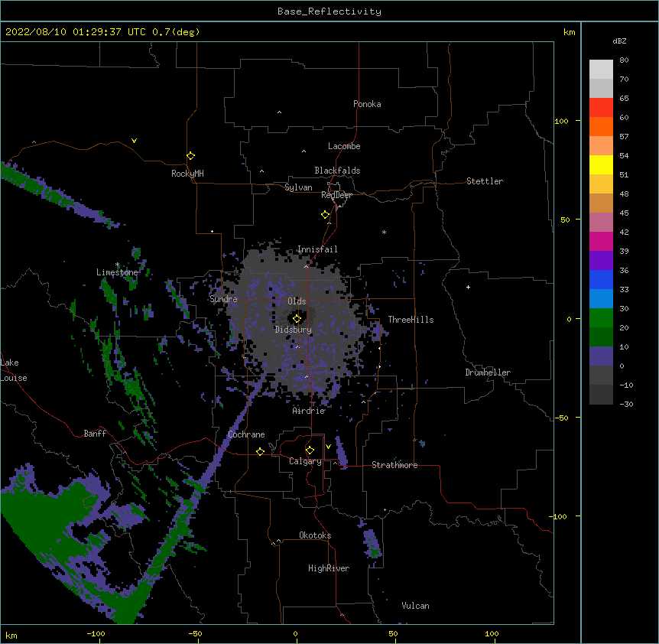Click the Calgary label
Viewport: 659px width, 644px height.
(x=305, y=461)
